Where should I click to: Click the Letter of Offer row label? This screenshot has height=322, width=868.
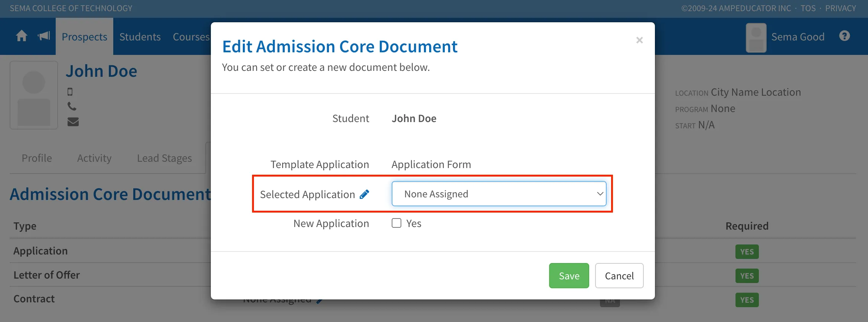tap(47, 275)
